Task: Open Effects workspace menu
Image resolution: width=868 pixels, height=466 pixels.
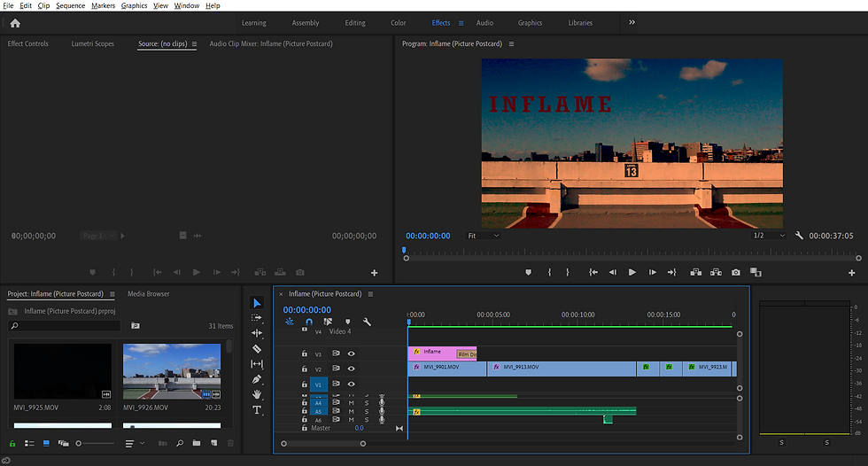Action: pos(461,23)
